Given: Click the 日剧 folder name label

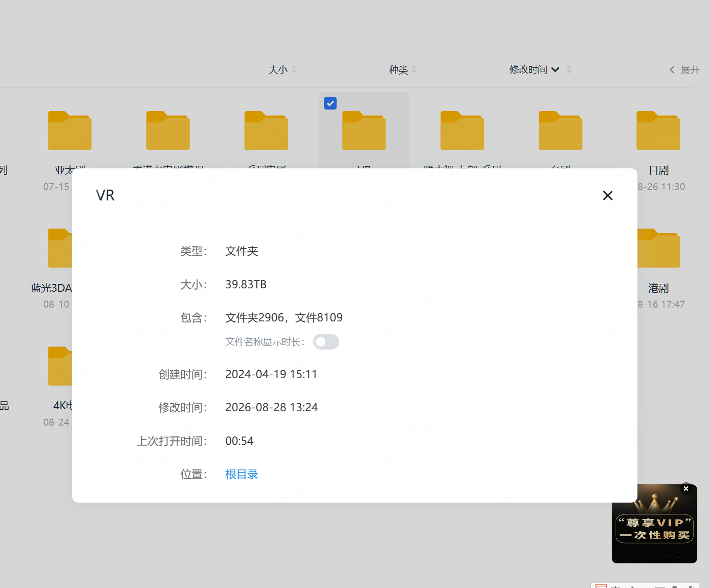Looking at the screenshot, I should tap(659, 170).
